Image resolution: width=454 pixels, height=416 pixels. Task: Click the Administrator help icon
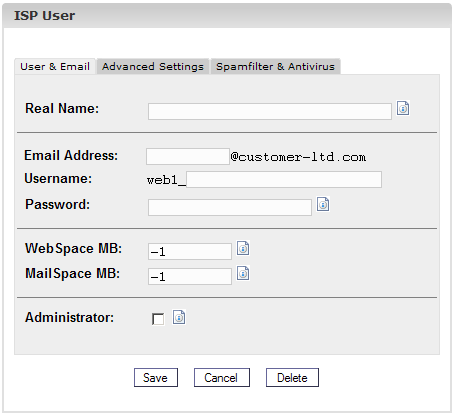coord(179,317)
